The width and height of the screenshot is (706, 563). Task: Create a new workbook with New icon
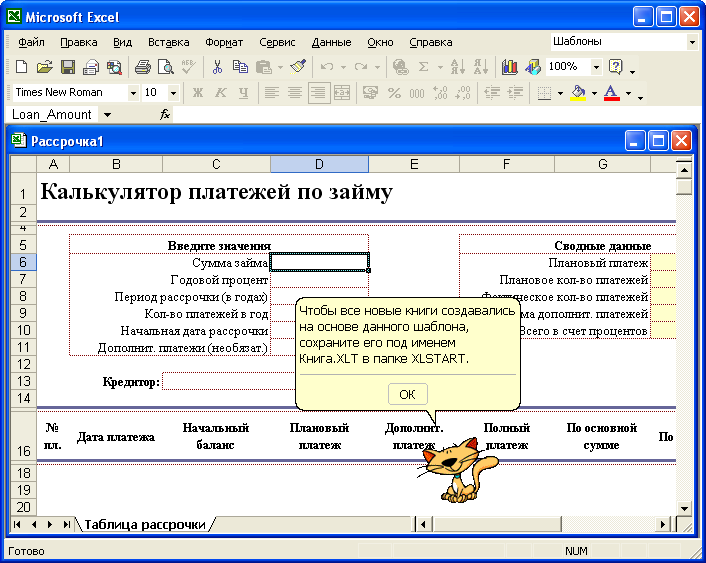[x=21, y=67]
